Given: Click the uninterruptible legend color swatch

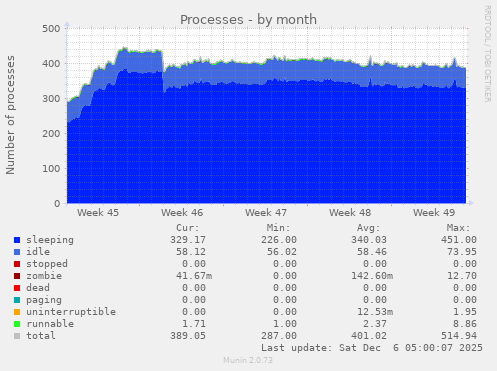Looking at the screenshot, I should 17,312.
